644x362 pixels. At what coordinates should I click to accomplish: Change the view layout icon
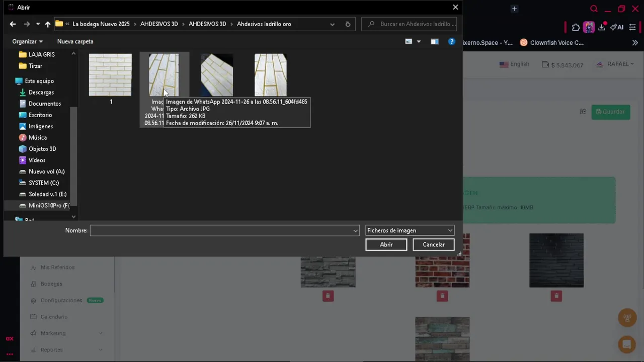(409, 41)
